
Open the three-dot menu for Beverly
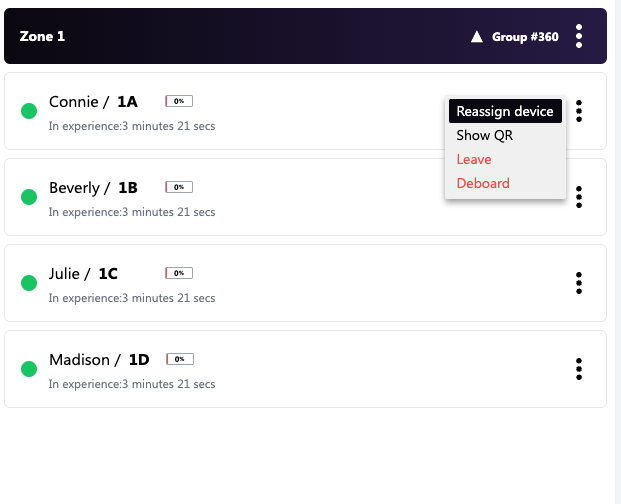pos(579,197)
